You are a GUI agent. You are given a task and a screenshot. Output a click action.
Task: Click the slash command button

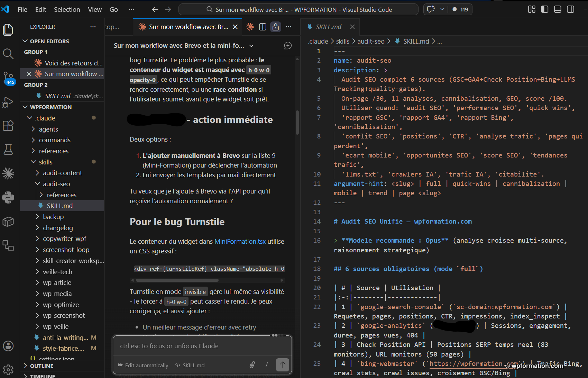point(267,365)
